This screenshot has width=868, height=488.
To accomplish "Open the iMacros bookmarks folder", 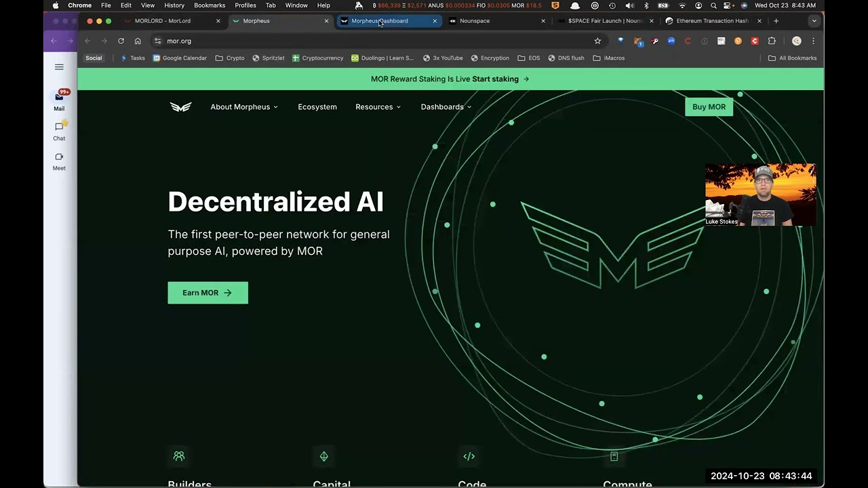I will pyautogui.click(x=609, y=58).
